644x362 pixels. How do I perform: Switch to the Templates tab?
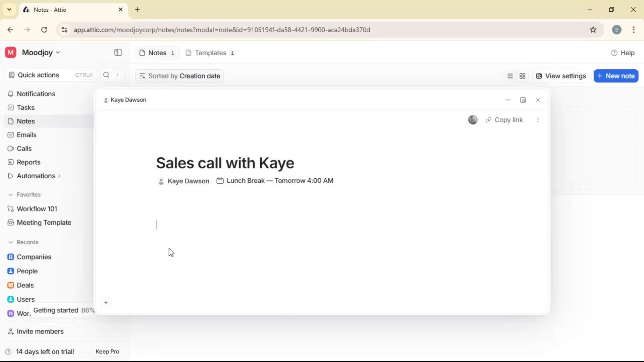click(210, 53)
